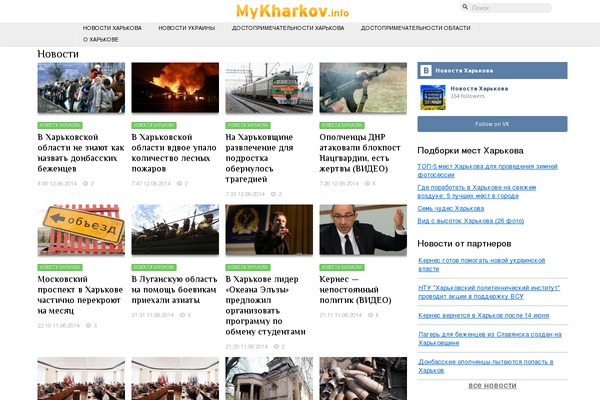
Task: Click Новости Харькова VK widget title
Action: click(464, 70)
